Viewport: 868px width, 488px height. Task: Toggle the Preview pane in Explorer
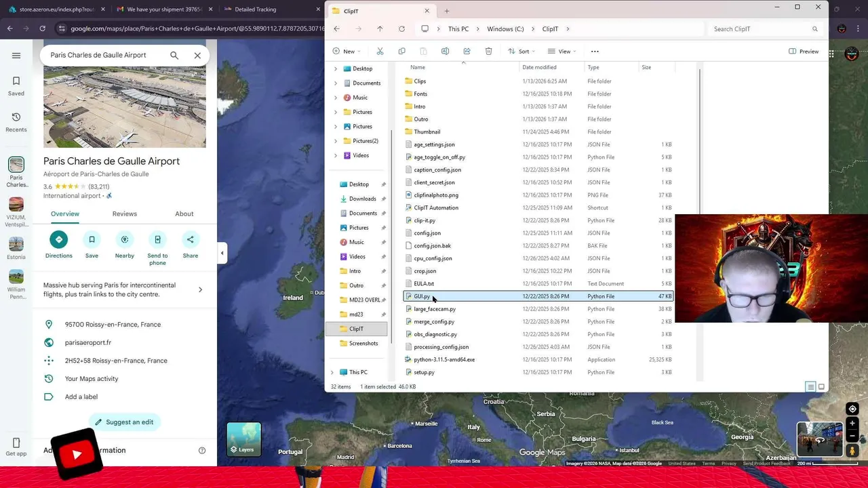point(804,52)
